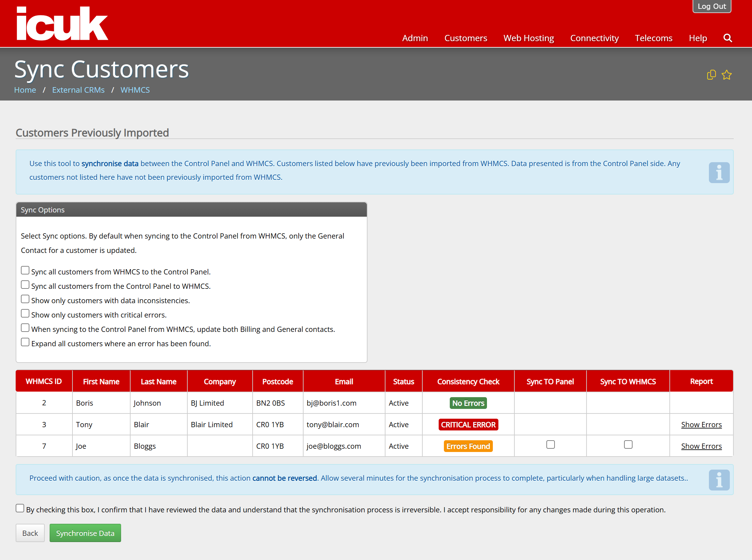Enable Sync all customers from WHMCS to Control Panel
This screenshot has height=560, width=752.
coord(25,271)
